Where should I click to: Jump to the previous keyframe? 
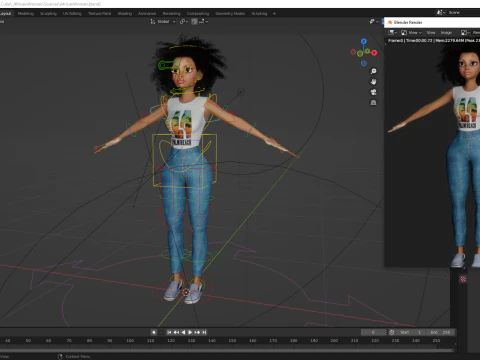[x=176, y=332]
